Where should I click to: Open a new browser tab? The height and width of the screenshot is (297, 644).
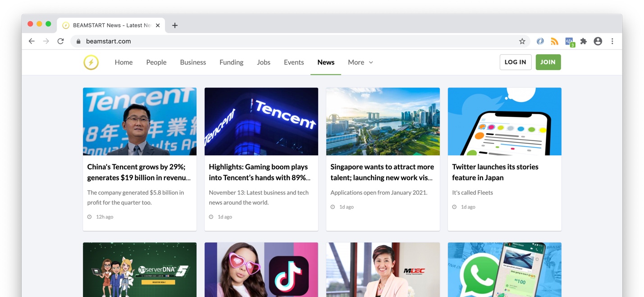point(175,25)
